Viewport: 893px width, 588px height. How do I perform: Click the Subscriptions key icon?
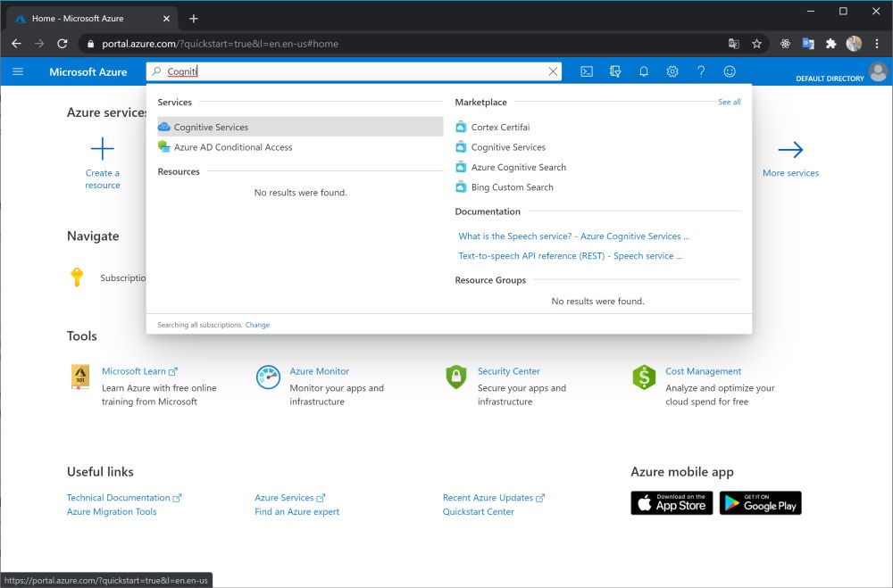point(77,277)
